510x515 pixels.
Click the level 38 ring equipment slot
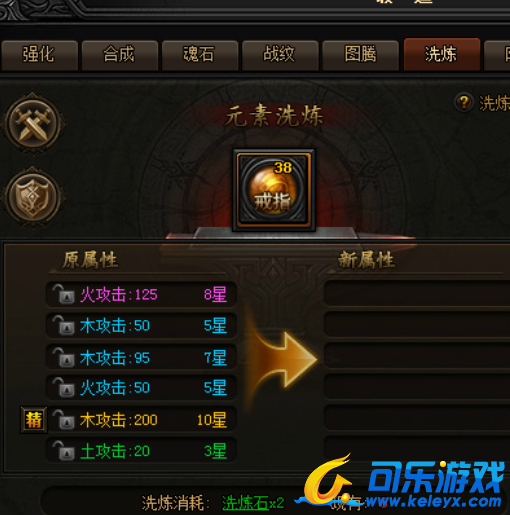pos(274,190)
